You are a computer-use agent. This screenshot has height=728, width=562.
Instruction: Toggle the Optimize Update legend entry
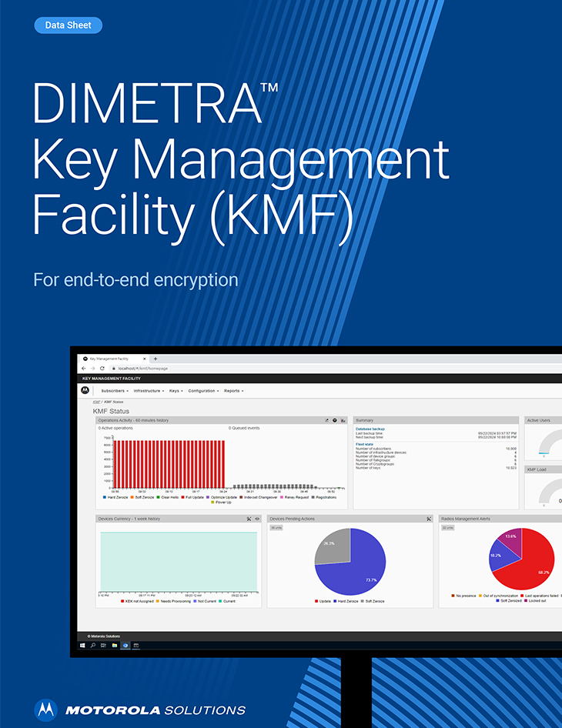point(222,497)
